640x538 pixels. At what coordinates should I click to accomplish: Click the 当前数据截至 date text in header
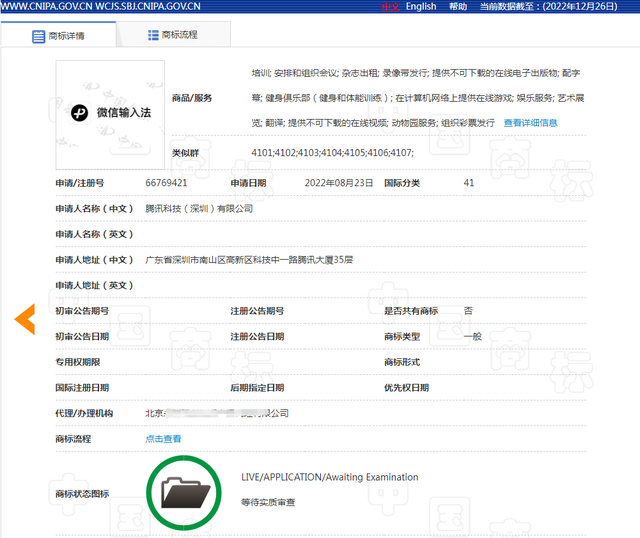coord(549,7)
